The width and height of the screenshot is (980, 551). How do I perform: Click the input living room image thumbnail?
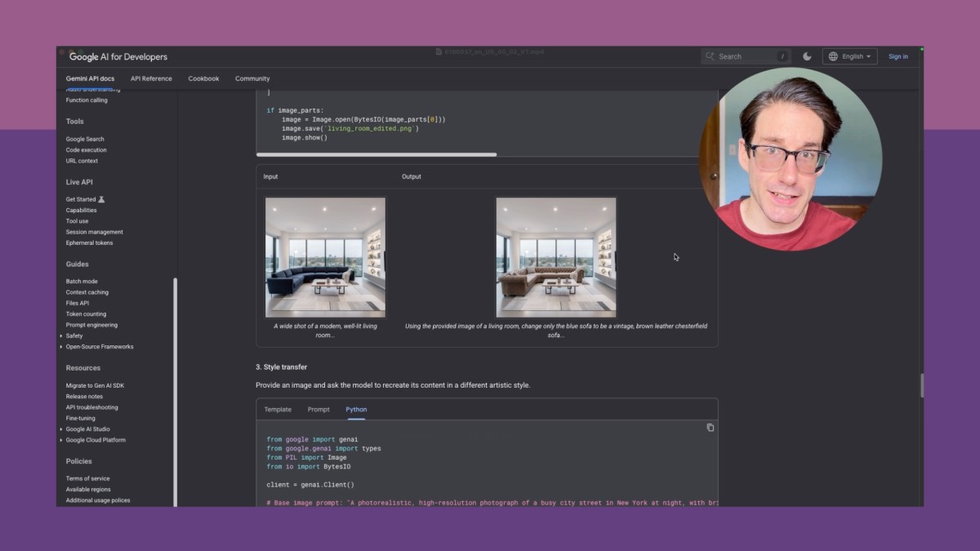coord(325,257)
